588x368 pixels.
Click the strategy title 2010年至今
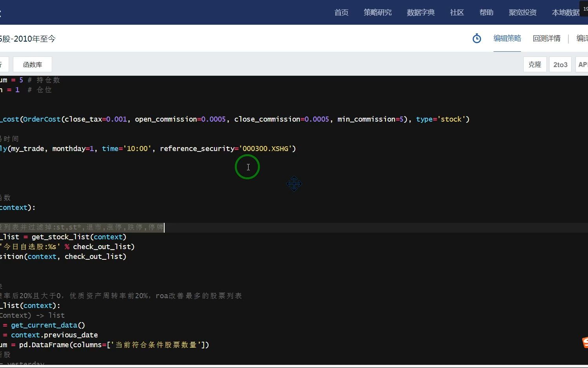pyautogui.click(x=28, y=39)
